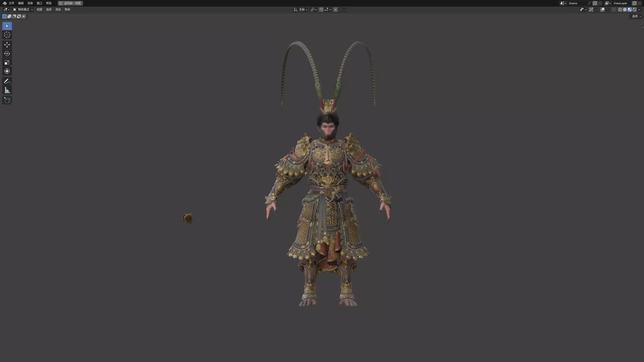Image resolution: width=644 pixels, height=362 pixels.
Task: Open the 添加 (Add) menu
Action: pos(58,10)
